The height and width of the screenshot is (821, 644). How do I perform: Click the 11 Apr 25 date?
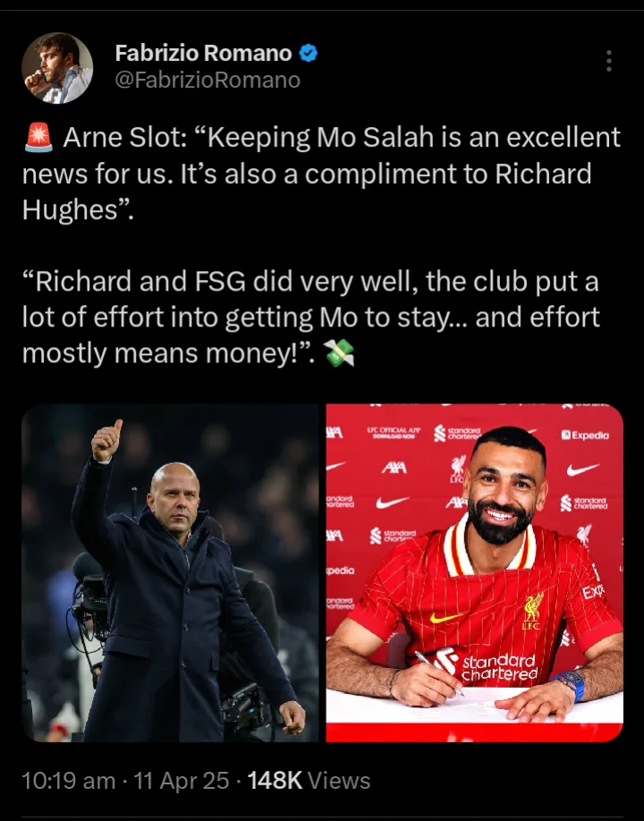click(x=182, y=781)
